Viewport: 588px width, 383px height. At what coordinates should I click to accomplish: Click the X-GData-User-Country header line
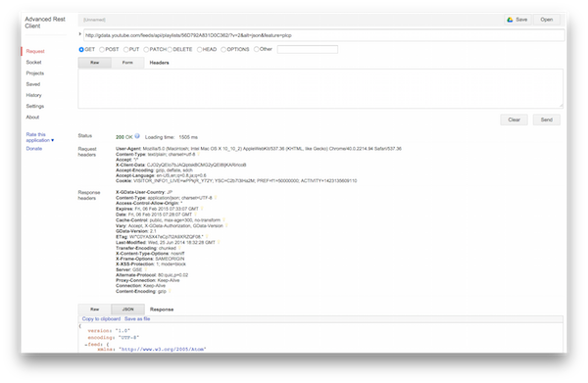point(144,192)
